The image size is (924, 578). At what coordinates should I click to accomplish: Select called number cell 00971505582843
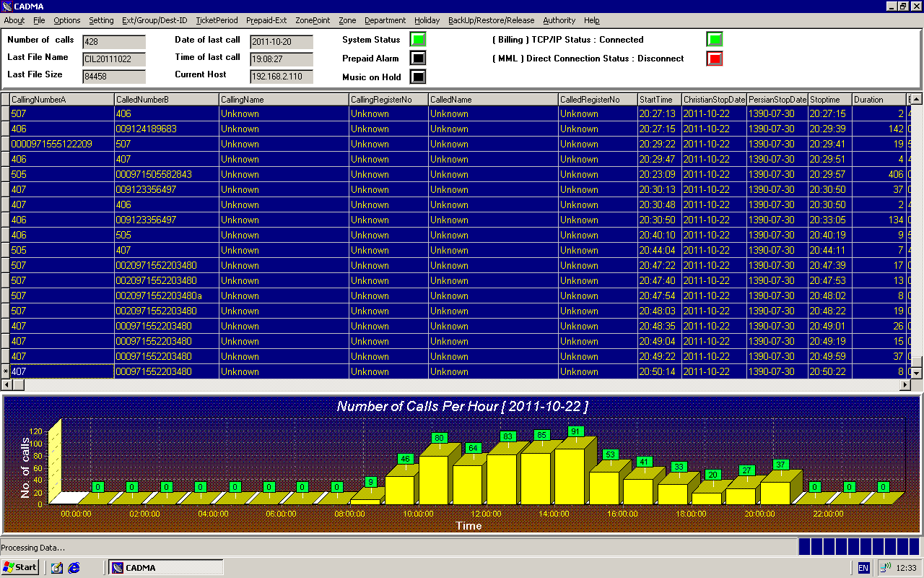166,174
